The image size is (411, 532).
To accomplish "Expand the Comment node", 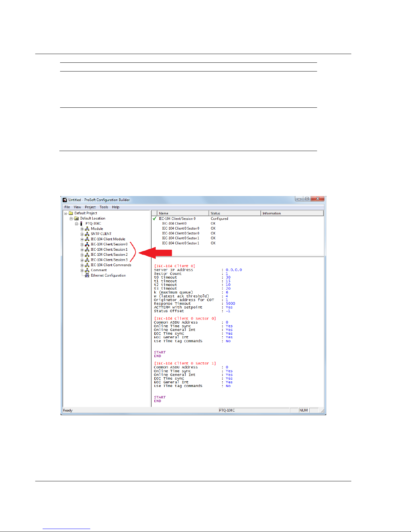I will tap(82, 270).
